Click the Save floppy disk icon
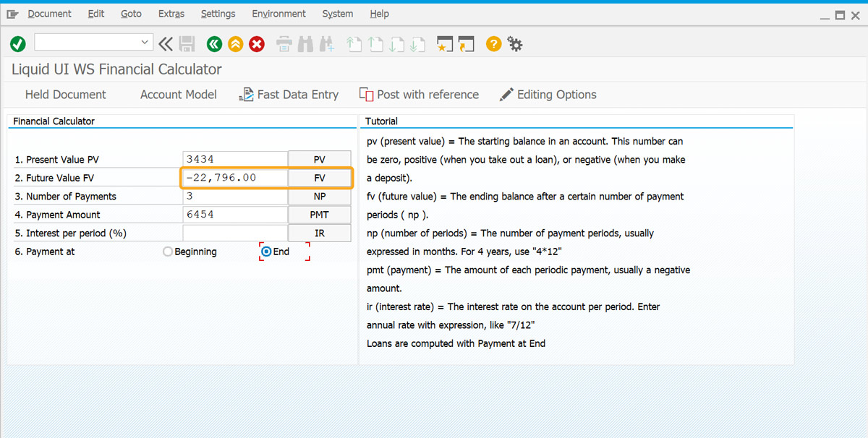 coord(187,44)
